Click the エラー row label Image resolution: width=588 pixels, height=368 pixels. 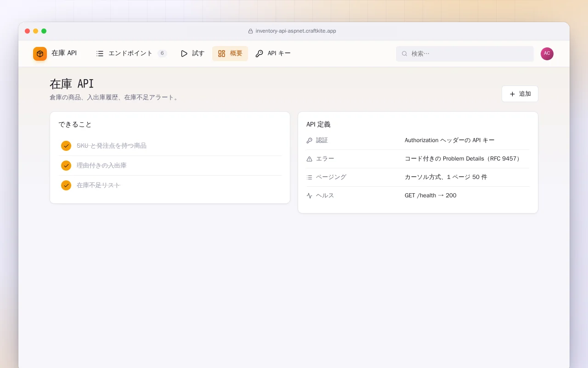coord(325,159)
